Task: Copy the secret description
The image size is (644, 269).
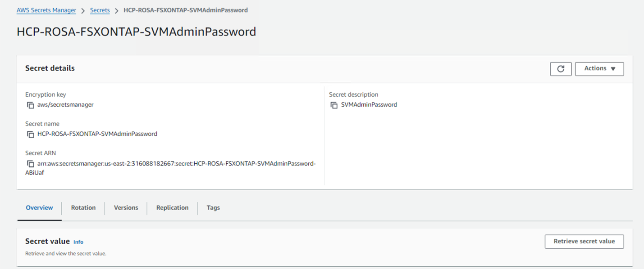Action: [334, 105]
